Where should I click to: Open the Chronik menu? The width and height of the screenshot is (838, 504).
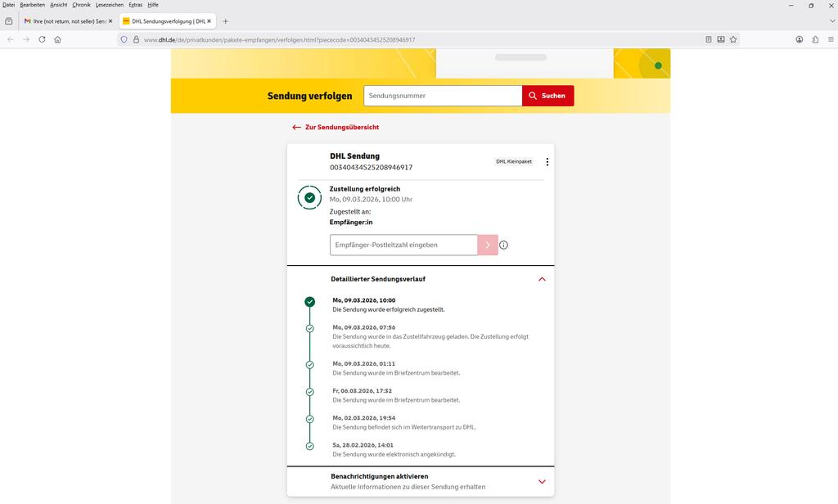pos(81,5)
